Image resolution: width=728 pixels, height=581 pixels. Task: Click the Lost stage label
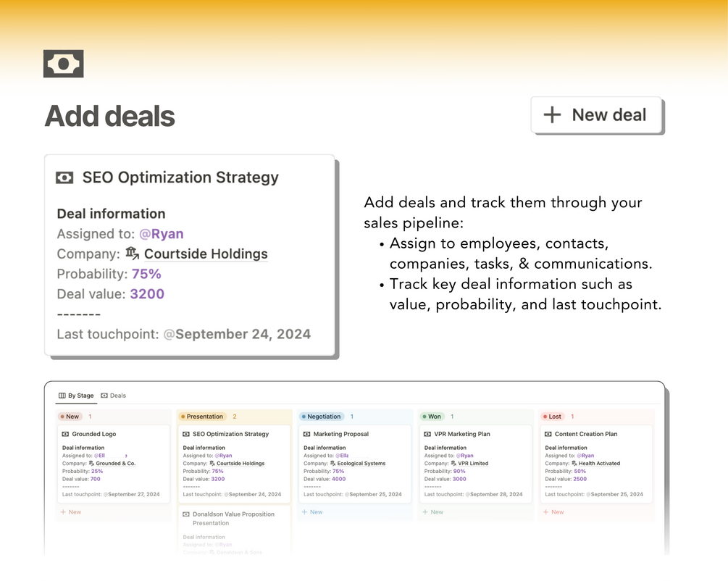pos(553,417)
